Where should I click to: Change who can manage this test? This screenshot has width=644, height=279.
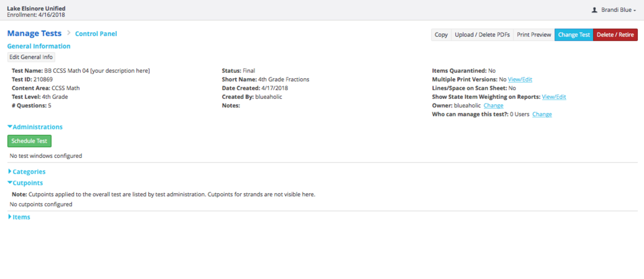pyautogui.click(x=542, y=114)
